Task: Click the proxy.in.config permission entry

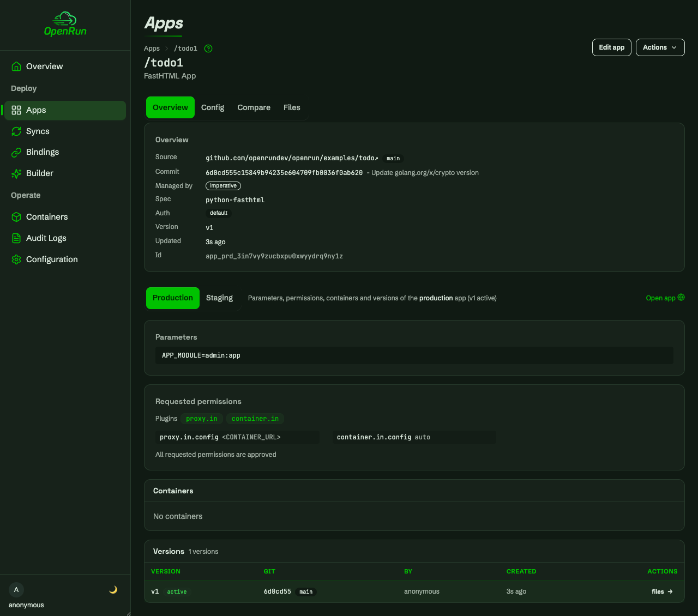Action: pyautogui.click(x=237, y=437)
